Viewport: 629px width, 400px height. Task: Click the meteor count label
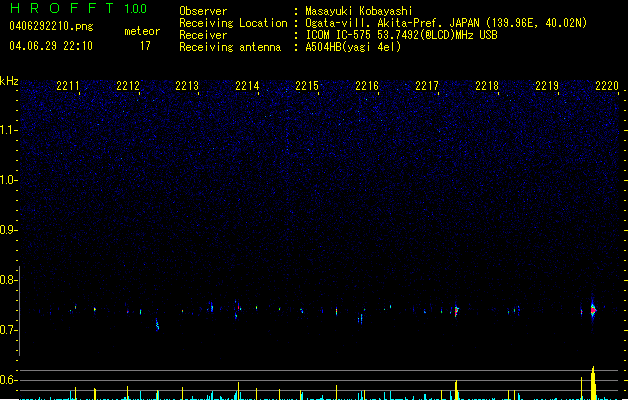click(142, 31)
